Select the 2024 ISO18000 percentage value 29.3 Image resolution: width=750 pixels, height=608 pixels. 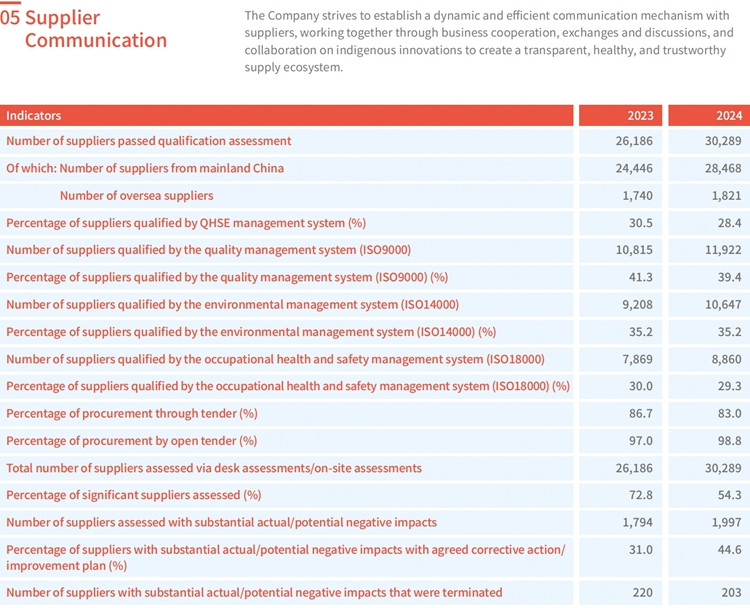point(728,386)
